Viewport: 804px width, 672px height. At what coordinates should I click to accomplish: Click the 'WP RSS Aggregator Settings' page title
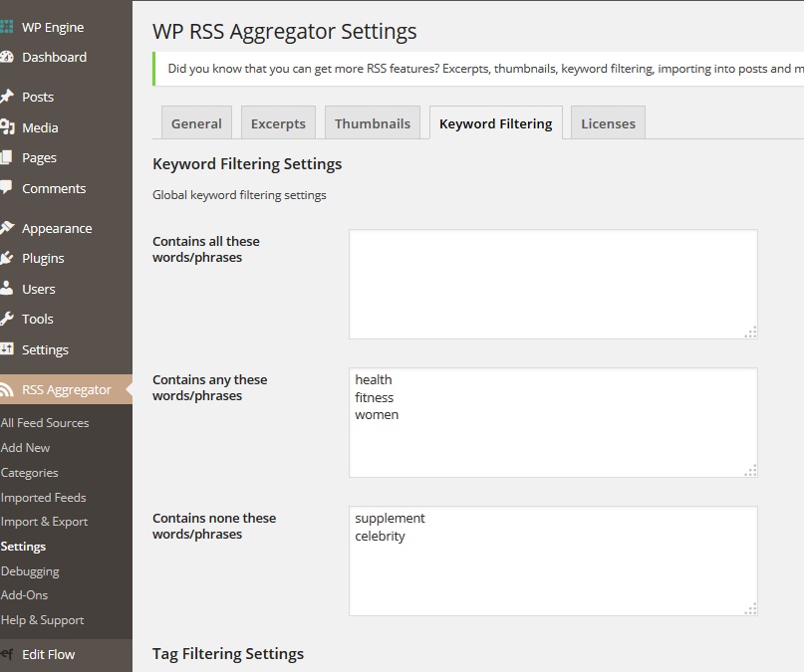(285, 31)
